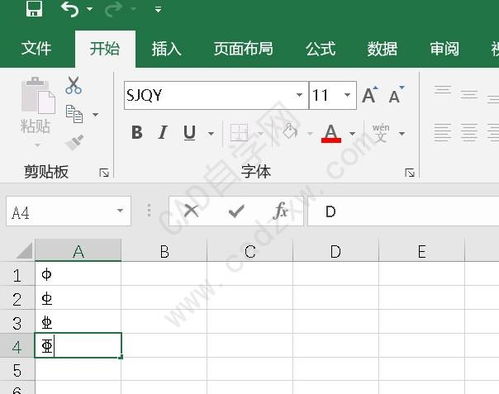Toggle italic formatting
Screen dimensions: 499x394
coord(163,133)
